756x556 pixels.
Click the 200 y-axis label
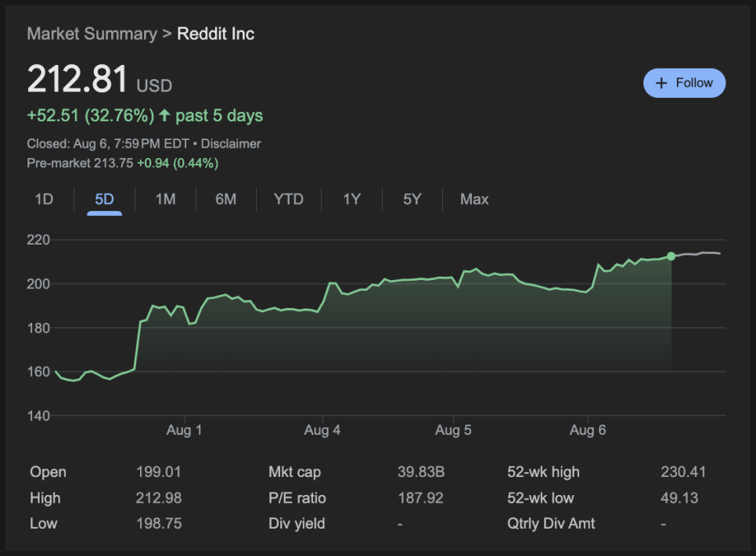coord(38,284)
